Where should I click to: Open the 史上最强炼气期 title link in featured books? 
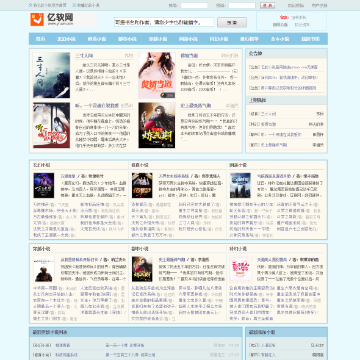(196, 106)
